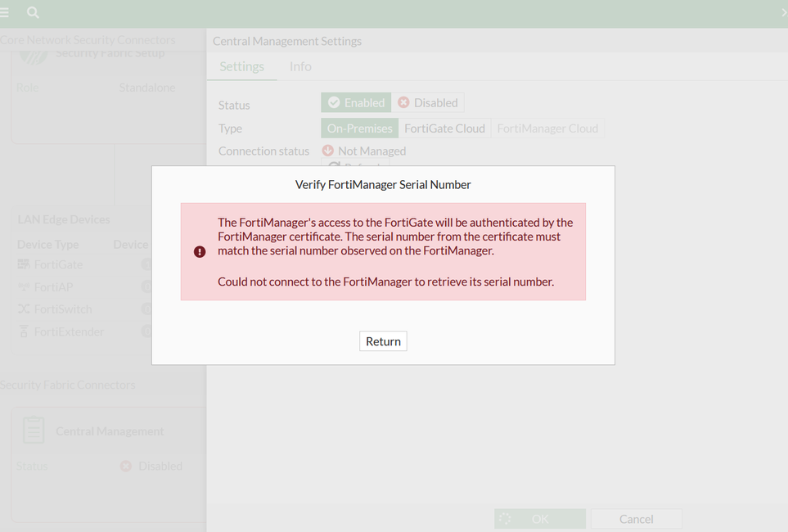Click the Standalone role value
This screenshot has height=532, width=788.
coord(147,88)
